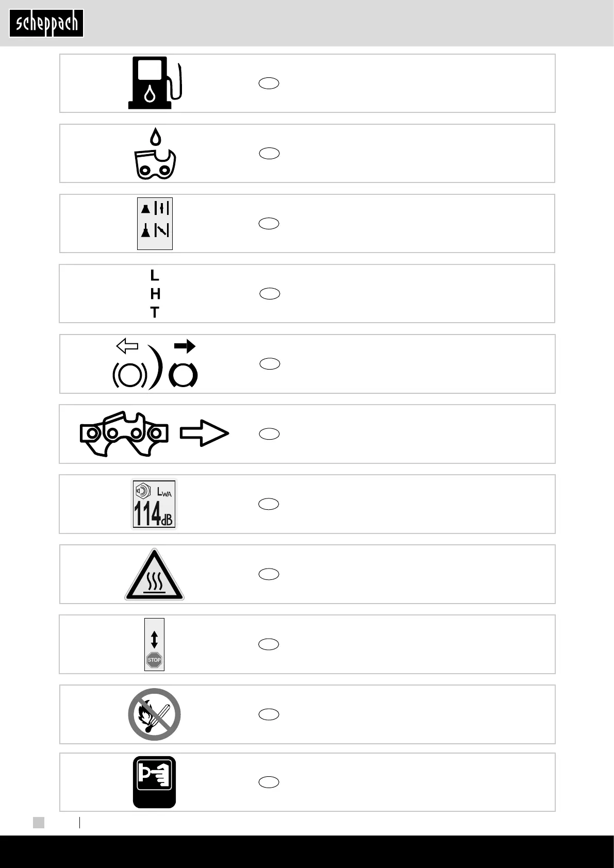
Task: Click the 114 dB sound level label
Action: click(154, 504)
